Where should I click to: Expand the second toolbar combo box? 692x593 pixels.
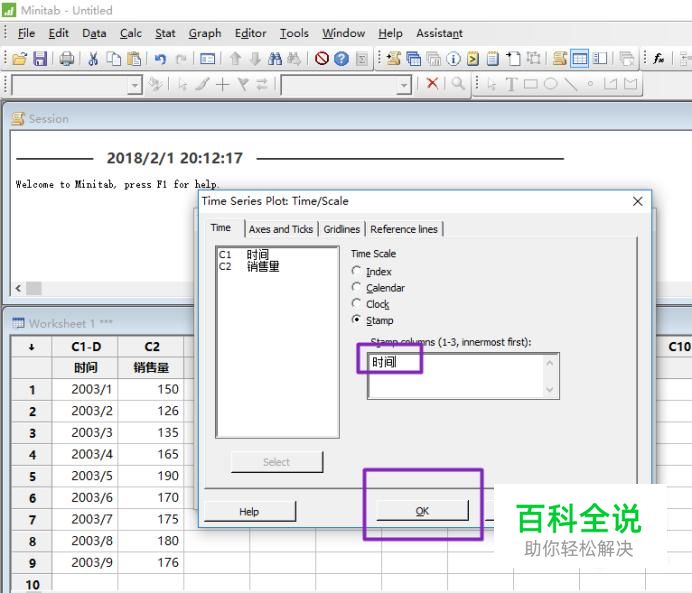[403, 85]
